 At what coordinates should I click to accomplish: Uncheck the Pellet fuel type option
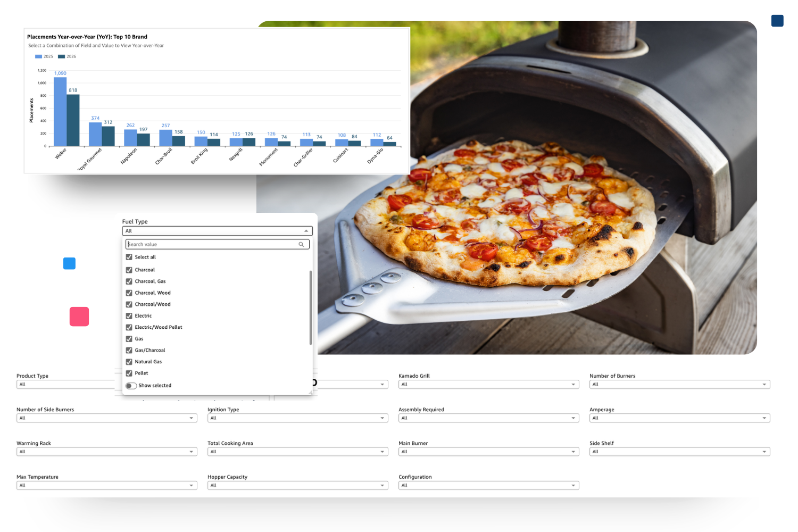click(x=129, y=373)
